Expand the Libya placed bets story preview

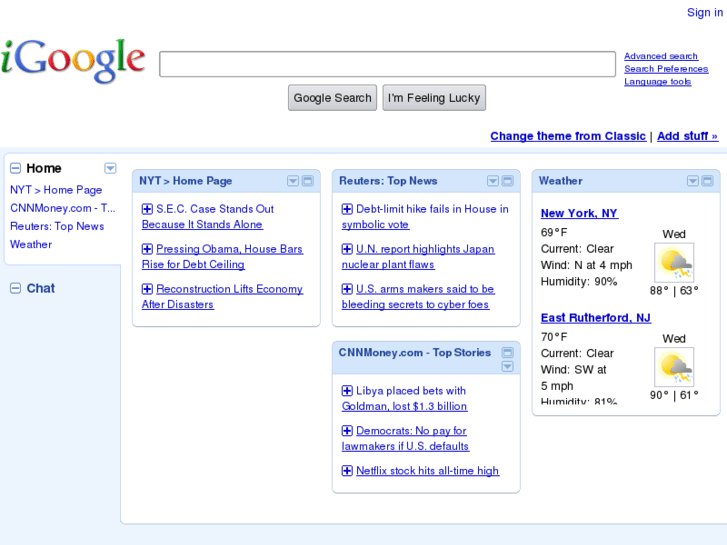click(x=347, y=391)
